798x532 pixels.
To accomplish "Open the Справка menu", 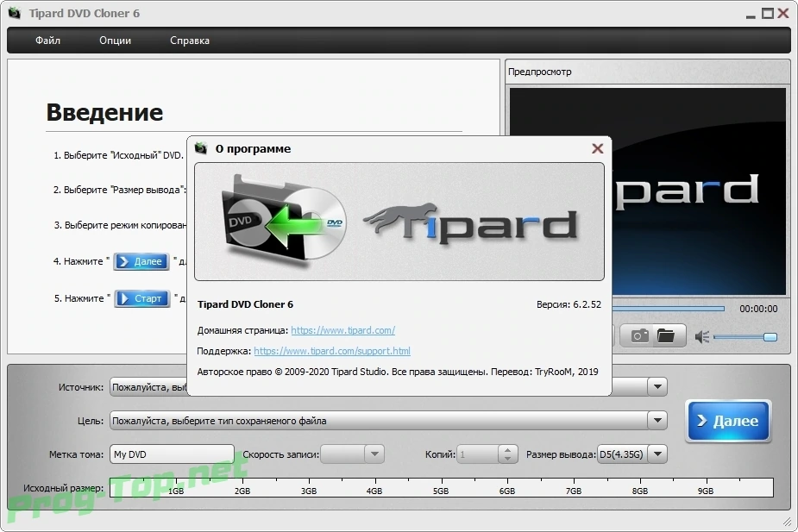I will click(x=189, y=41).
